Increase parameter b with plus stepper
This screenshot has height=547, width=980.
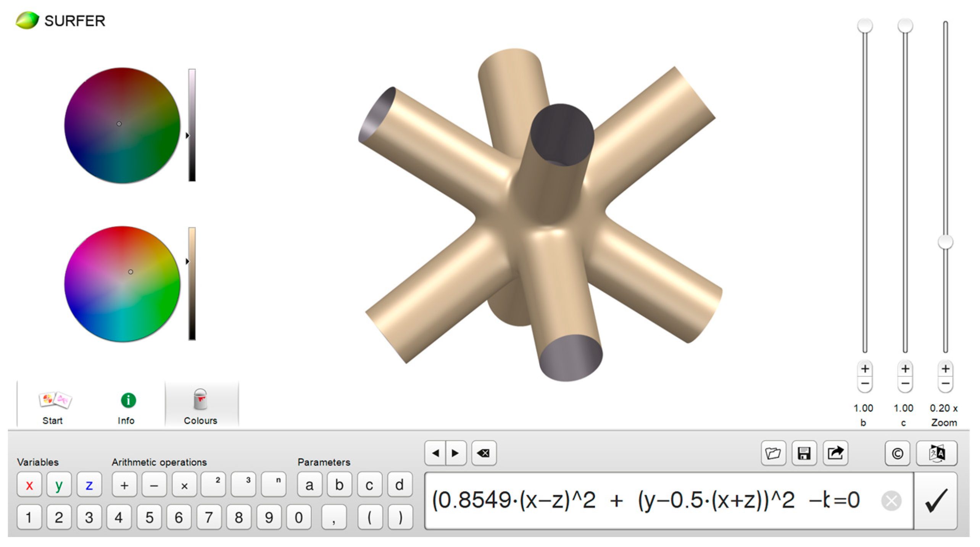click(x=865, y=369)
